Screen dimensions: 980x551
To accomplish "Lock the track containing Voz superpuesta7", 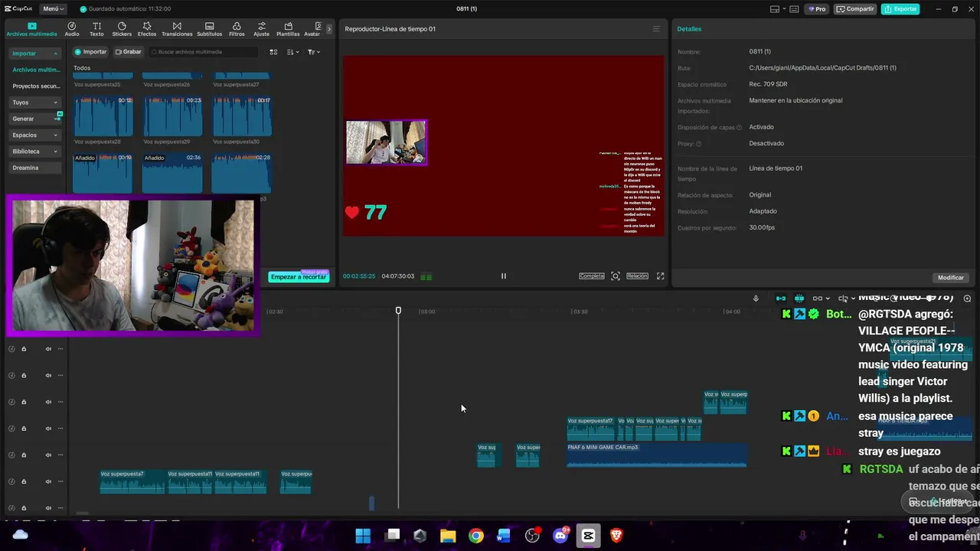I will (x=24, y=481).
